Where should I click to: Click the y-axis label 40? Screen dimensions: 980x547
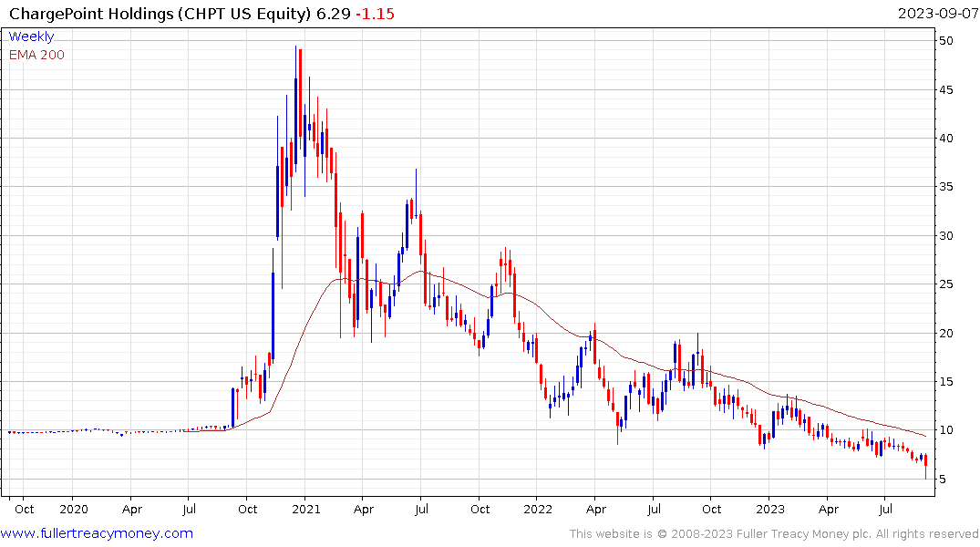pyautogui.click(x=946, y=139)
